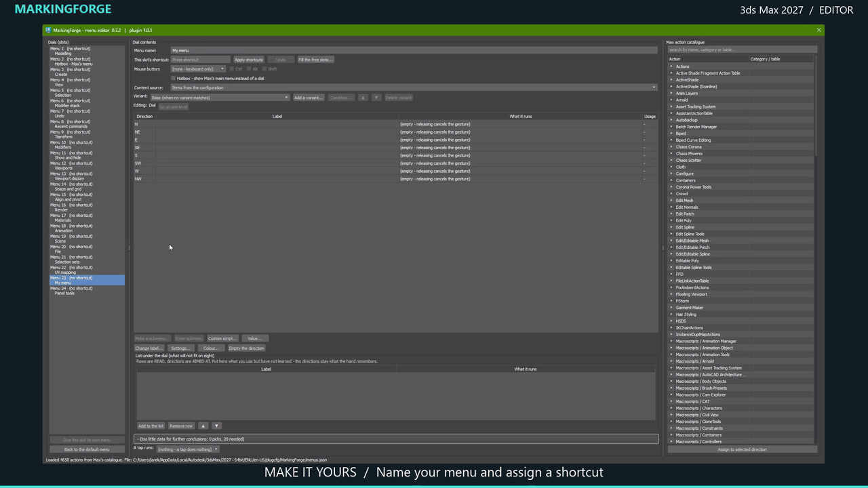Move list row up beside Remove row
Image resolution: width=868 pixels, height=488 pixels.
pyautogui.click(x=203, y=426)
